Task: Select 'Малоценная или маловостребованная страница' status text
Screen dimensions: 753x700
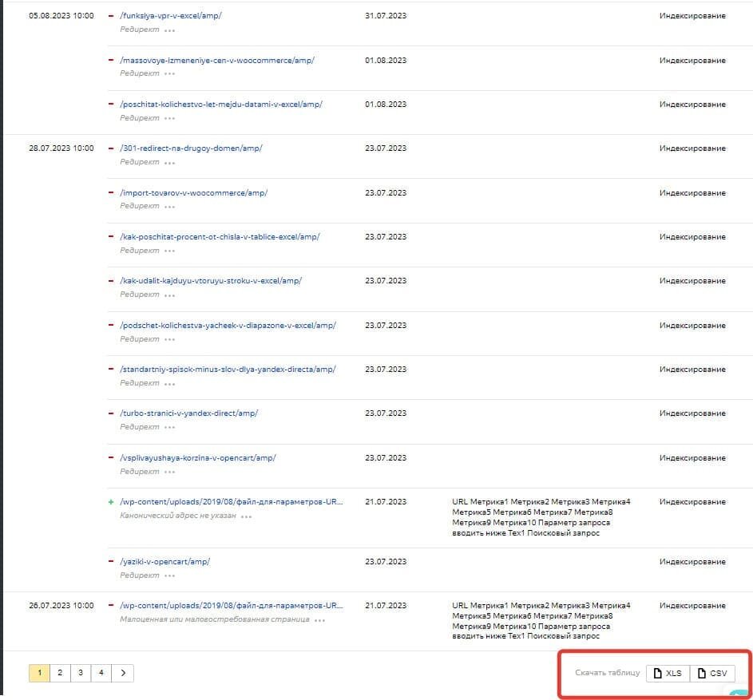Action: pos(215,619)
